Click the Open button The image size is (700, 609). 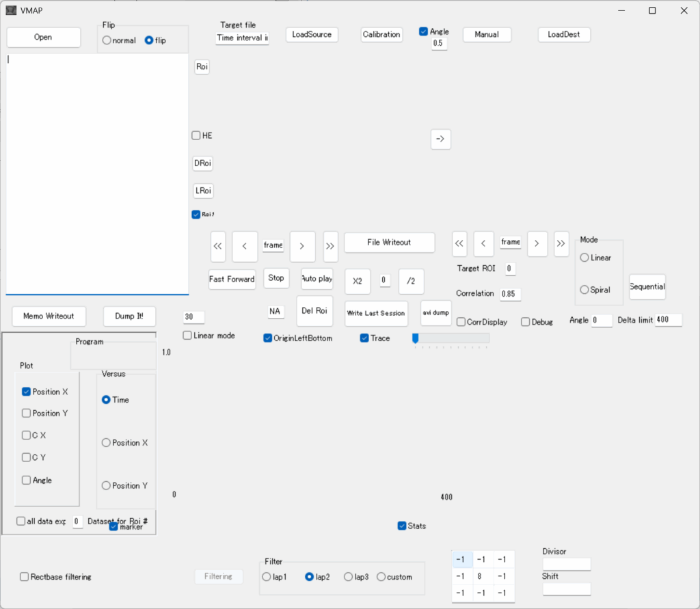(43, 37)
